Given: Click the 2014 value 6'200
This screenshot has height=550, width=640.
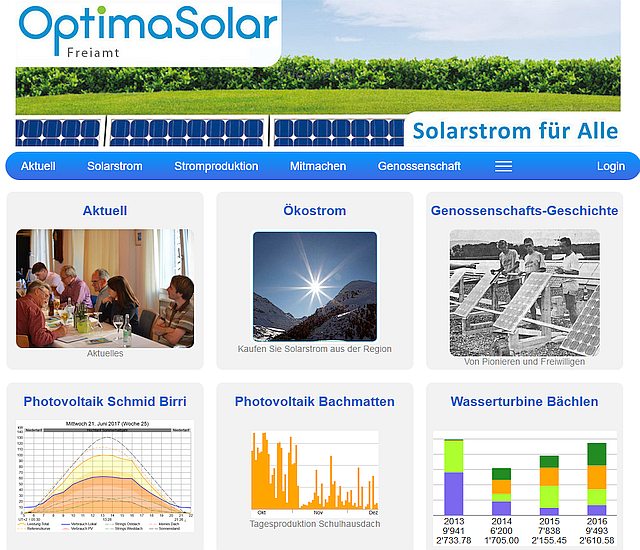Looking at the screenshot, I should click(x=501, y=531).
